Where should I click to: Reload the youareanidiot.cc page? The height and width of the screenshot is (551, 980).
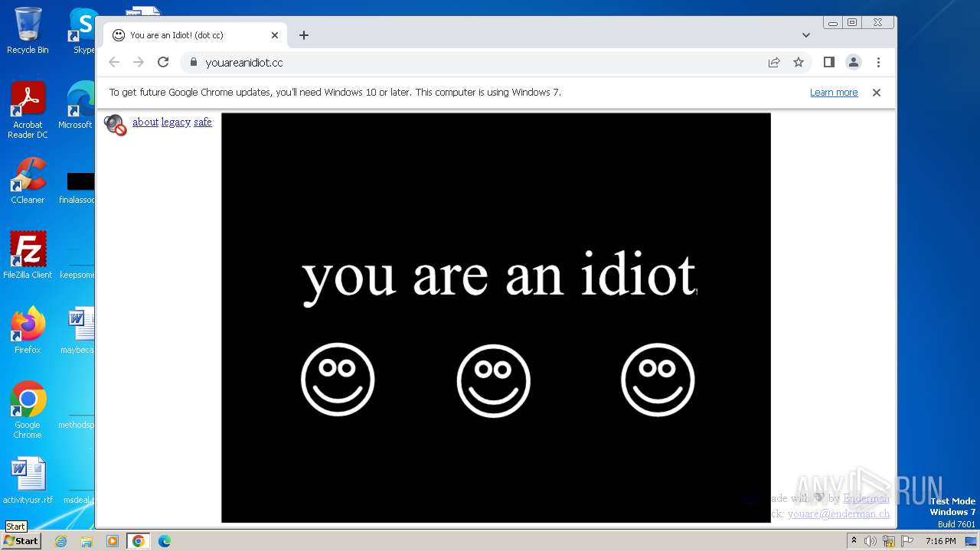[163, 62]
